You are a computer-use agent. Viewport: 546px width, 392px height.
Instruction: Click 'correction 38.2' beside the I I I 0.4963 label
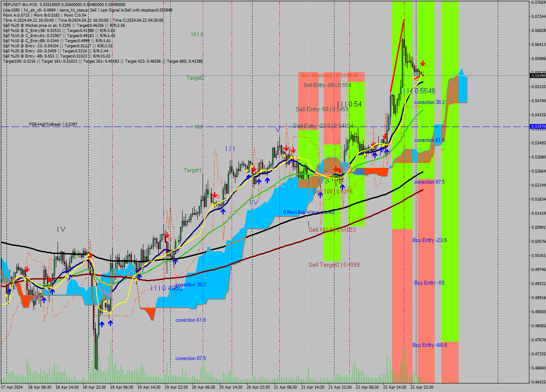(x=191, y=285)
